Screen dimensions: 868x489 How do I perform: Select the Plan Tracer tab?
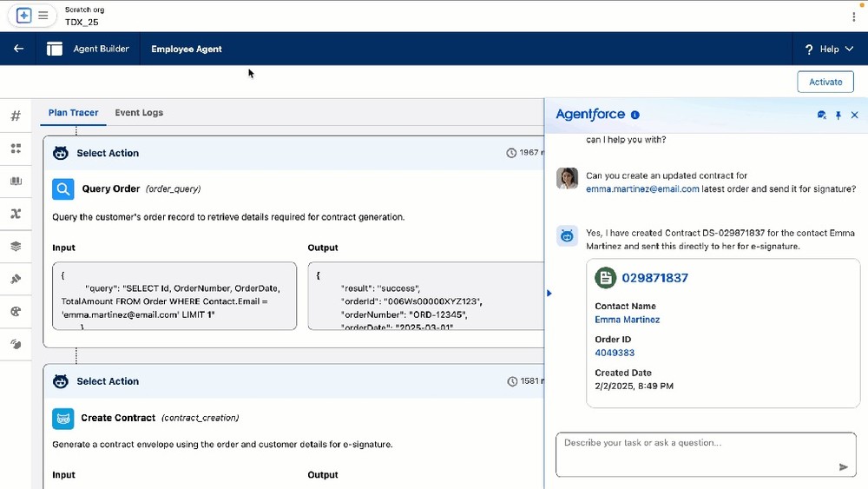[73, 113]
